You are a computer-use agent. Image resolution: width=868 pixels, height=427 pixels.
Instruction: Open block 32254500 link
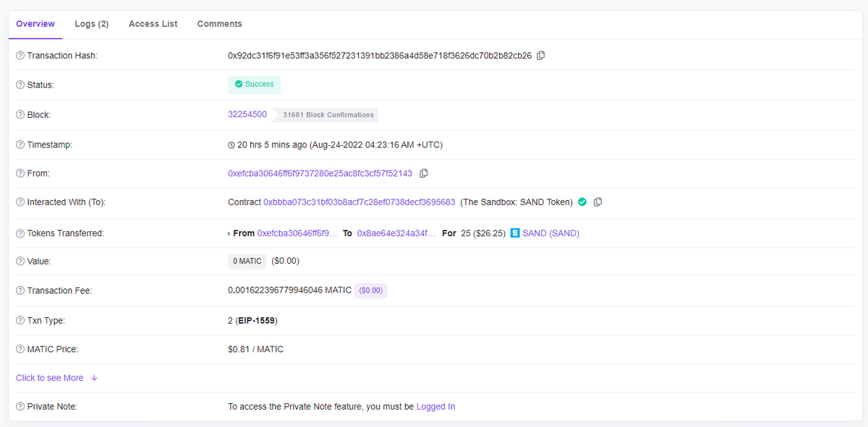(x=247, y=114)
